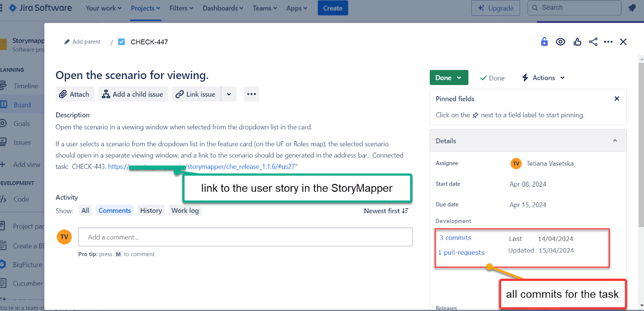Open the Projects menu
Image resolution: width=644 pixels, height=311 pixels.
click(x=146, y=8)
